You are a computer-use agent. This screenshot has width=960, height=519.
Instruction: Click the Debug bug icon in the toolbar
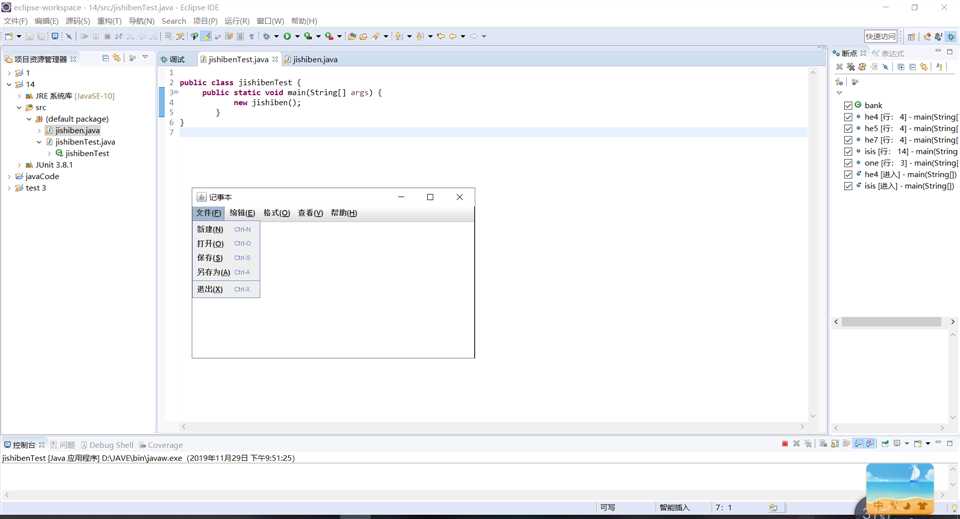point(266,36)
